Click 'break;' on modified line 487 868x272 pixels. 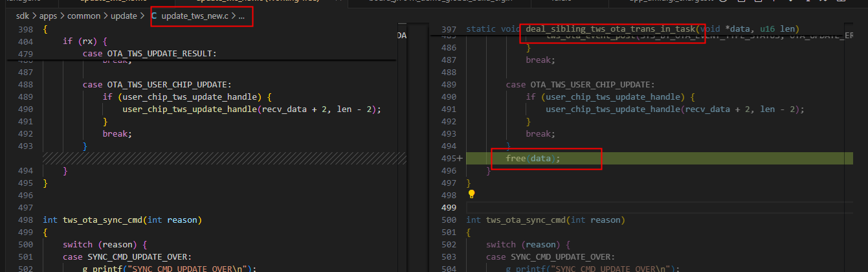click(540, 60)
